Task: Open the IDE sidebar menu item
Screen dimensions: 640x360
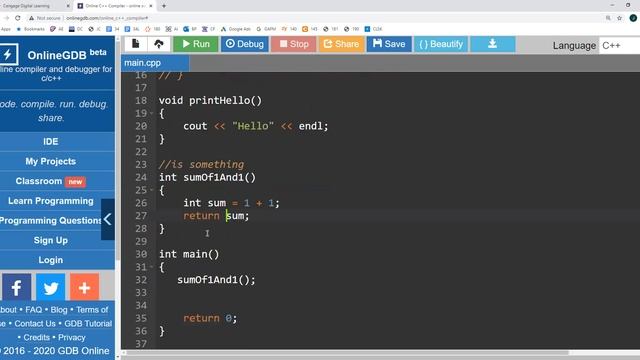Action: click(x=51, y=142)
